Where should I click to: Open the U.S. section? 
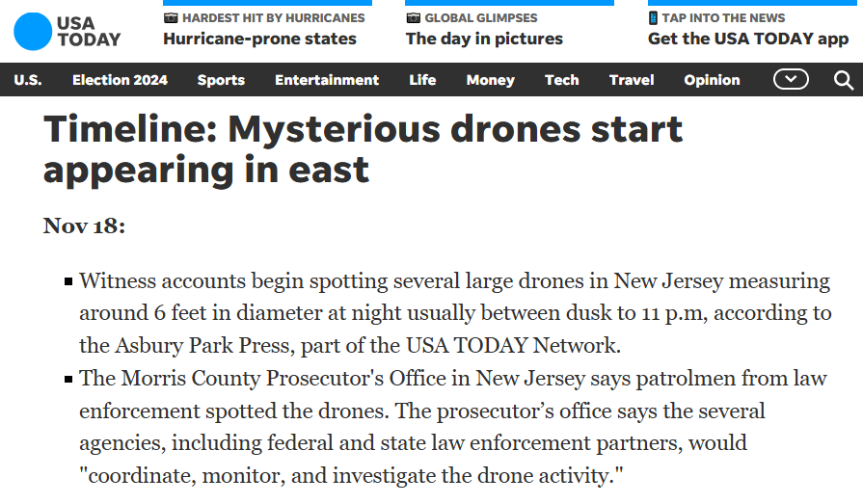28,80
